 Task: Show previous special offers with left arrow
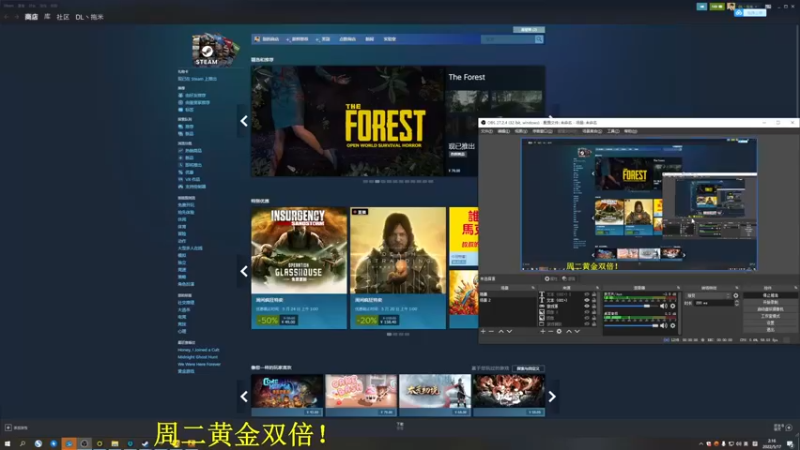pos(244,271)
